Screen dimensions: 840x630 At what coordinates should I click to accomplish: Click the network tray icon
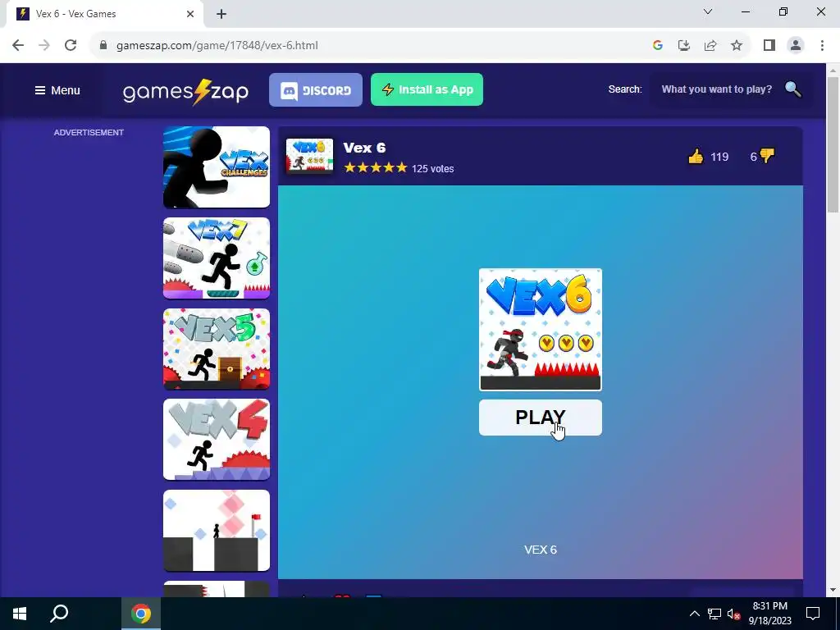(x=714, y=614)
